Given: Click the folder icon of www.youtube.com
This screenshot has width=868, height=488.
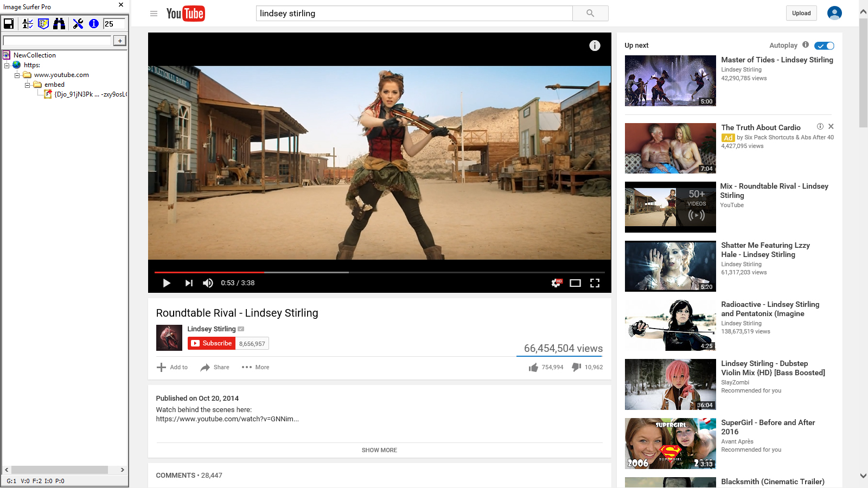Looking at the screenshot, I should point(27,75).
